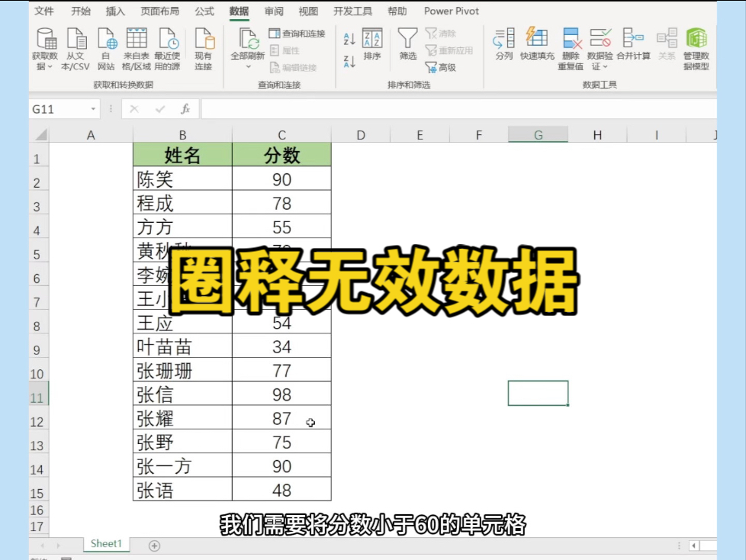Switch to the 公式 ribbon tab
The image size is (746, 560).
point(204,11)
